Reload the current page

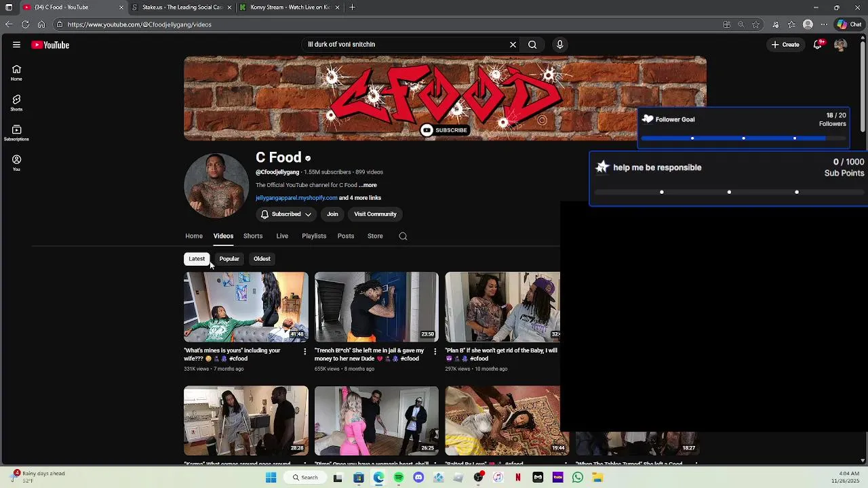25,24
